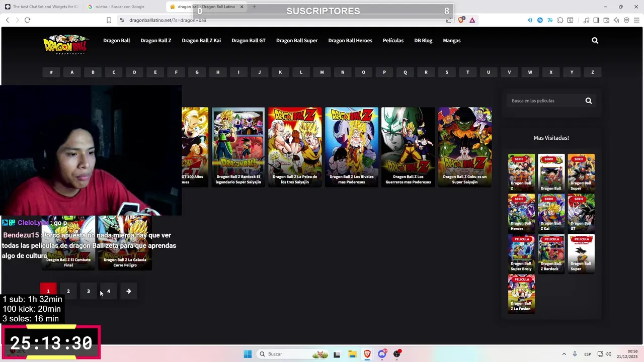644x362 pixels.
Task: Open the Windows Start menu
Action: [x=248, y=354]
